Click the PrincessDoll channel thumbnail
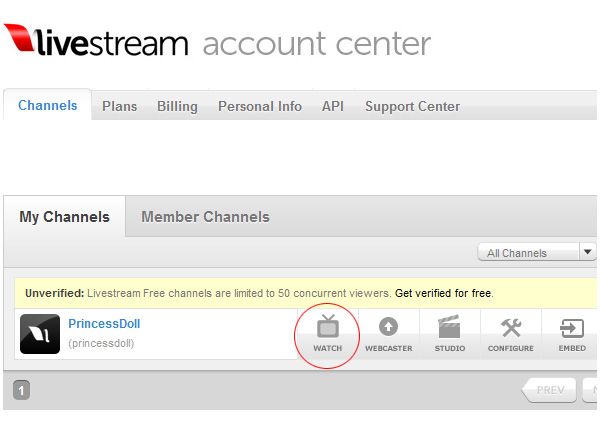 (x=40, y=334)
